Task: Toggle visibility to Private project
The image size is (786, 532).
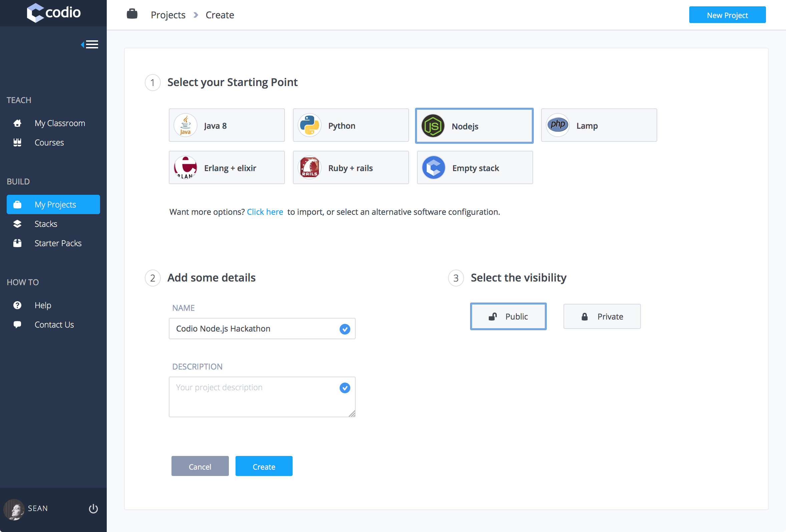Action: coord(602,316)
